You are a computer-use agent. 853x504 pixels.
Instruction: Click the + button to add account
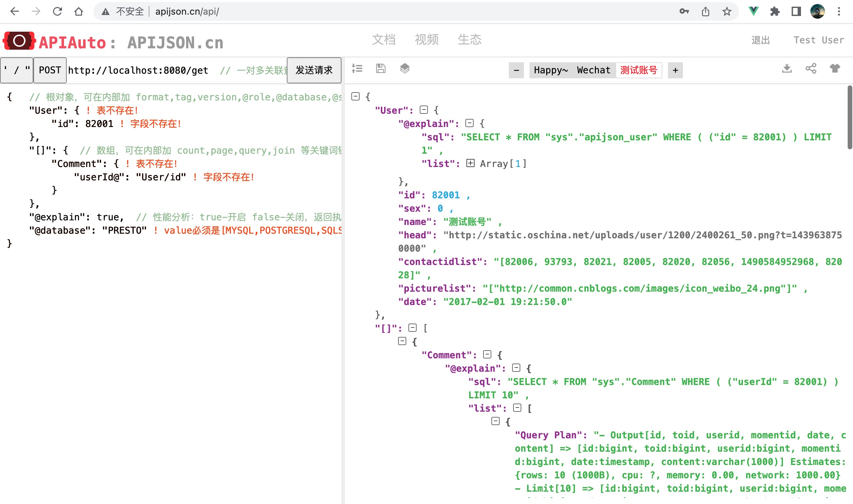pyautogui.click(x=675, y=70)
